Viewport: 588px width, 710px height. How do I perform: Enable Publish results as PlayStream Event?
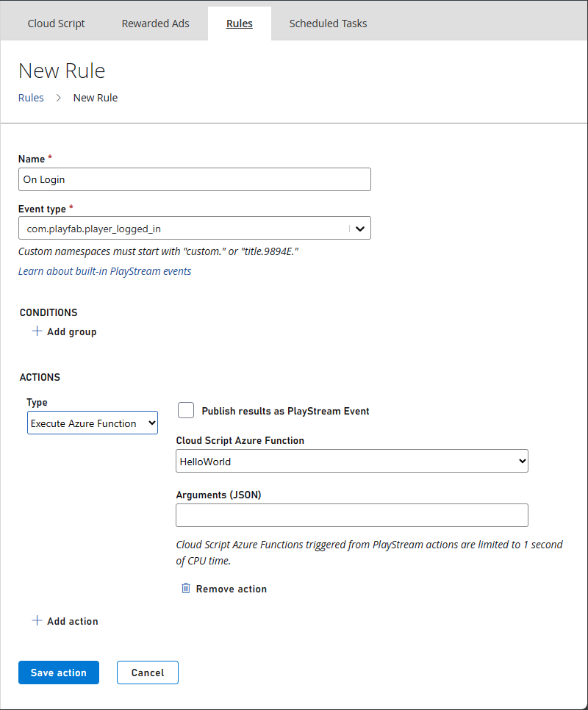point(186,410)
